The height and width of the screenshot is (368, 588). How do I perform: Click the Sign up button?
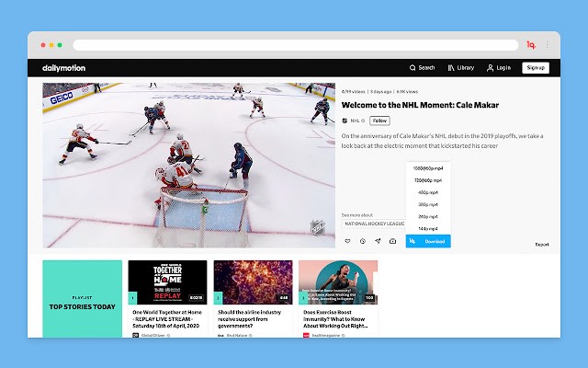(536, 67)
